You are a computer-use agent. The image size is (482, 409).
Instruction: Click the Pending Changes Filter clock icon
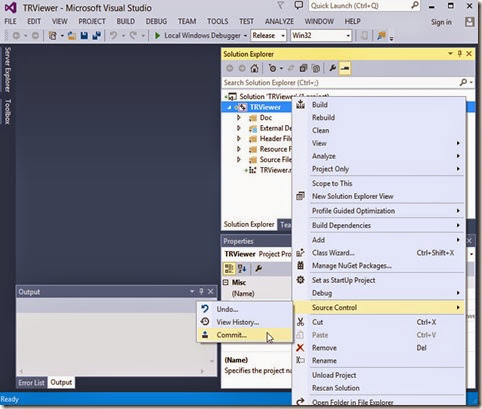point(272,68)
